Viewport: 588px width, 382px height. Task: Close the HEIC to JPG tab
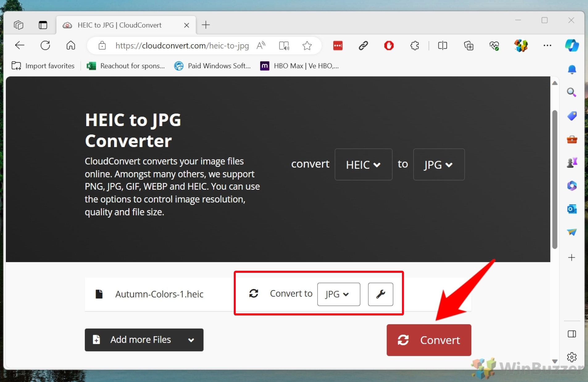186,25
